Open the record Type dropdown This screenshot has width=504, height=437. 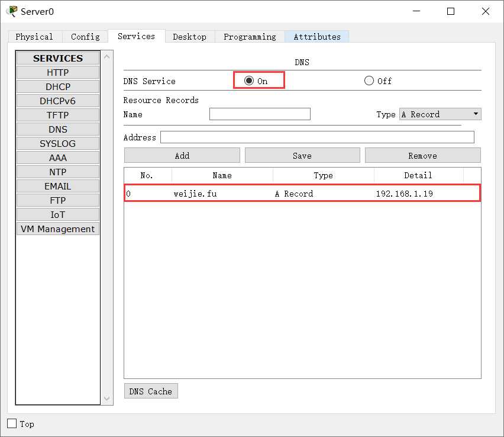[440, 114]
